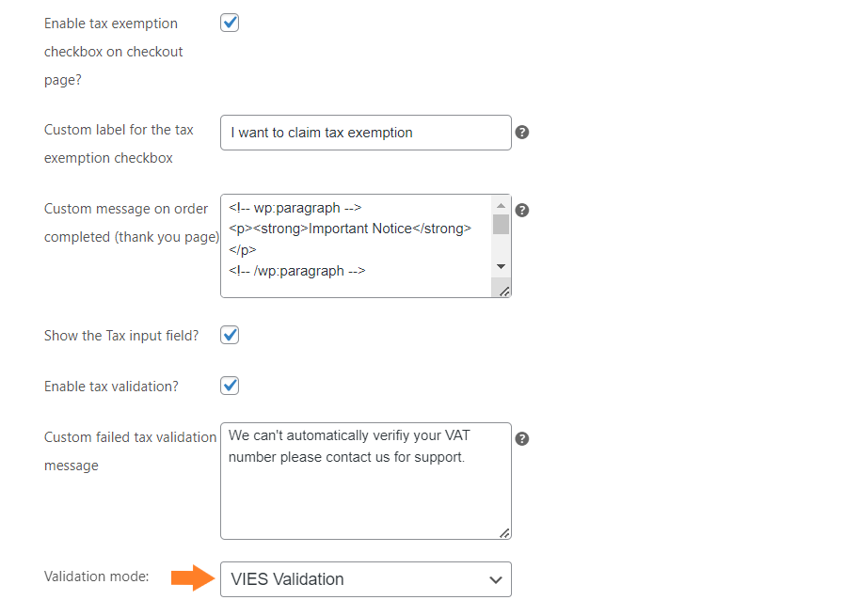This screenshot has height=616, width=845.
Task: Click help icon beside custom label field
Action: [521, 133]
